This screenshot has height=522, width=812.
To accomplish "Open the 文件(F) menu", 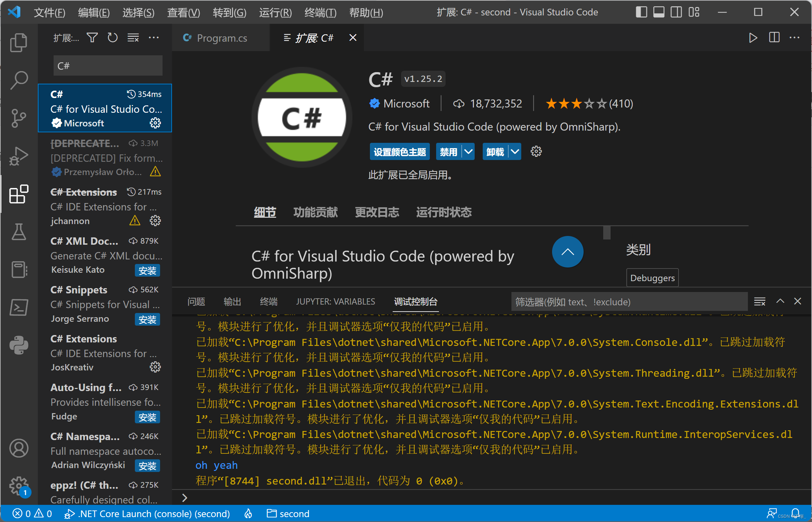I will tap(49, 13).
